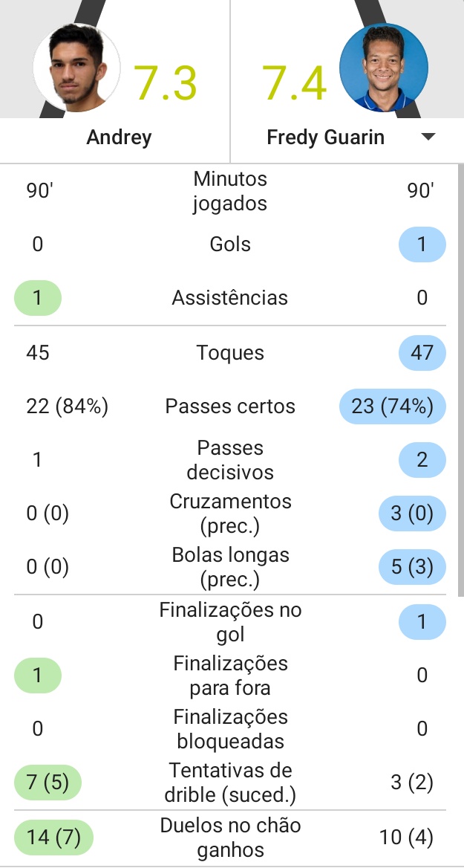Click the Minutos jogados label
Screen dimensions: 464x868
(230, 191)
